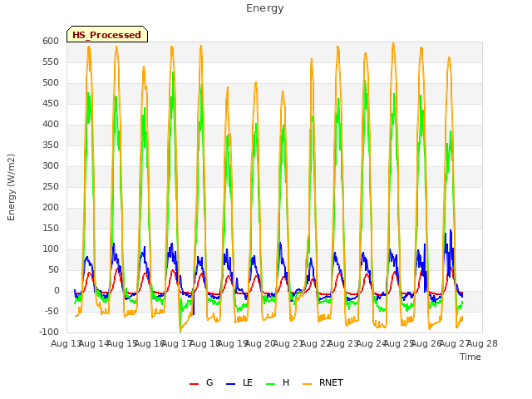This screenshot has width=532, height=399.
Task: Click the -50 y-axis tick value
Action: click(x=52, y=311)
